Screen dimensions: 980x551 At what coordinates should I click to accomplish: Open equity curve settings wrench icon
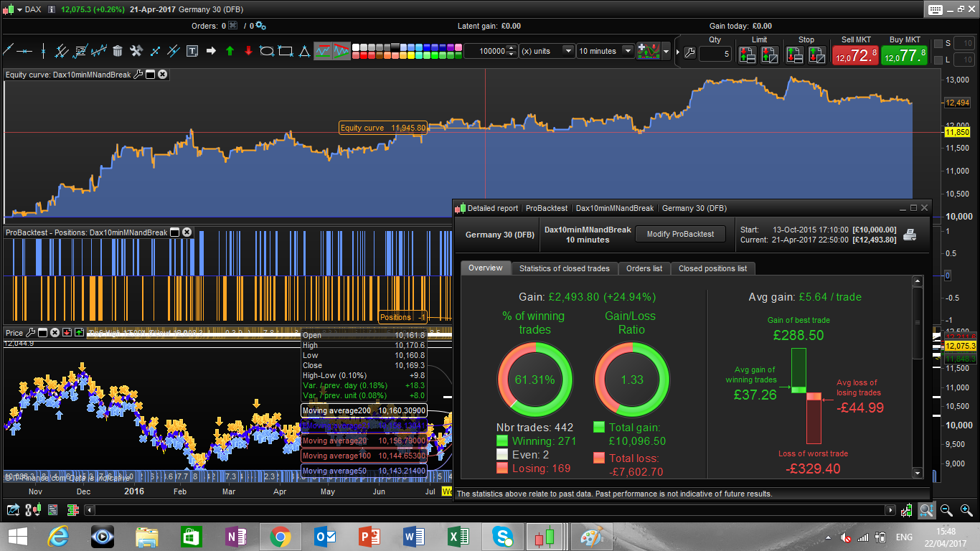click(x=138, y=74)
